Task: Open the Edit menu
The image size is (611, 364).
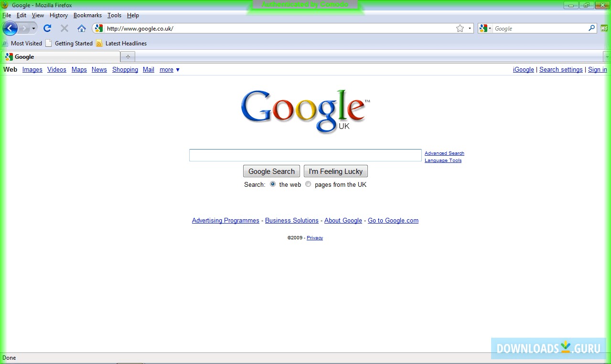Action: [21, 15]
